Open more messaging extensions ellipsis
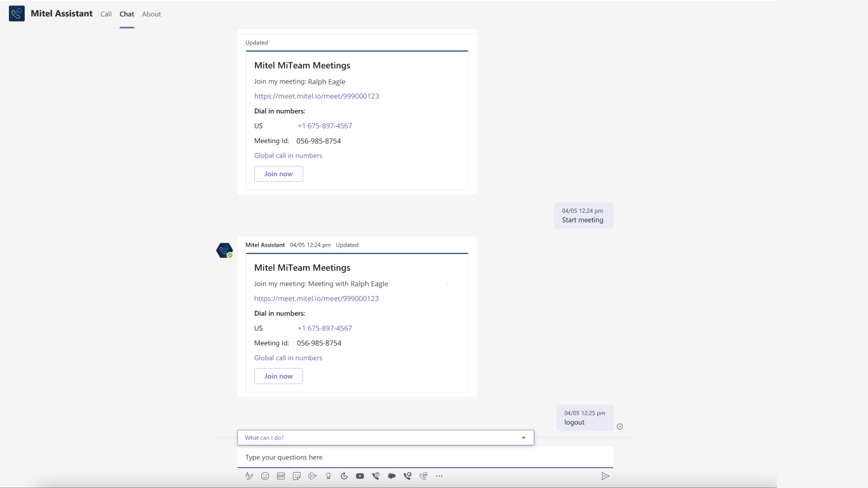Image resolution: width=868 pixels, height=488 pixels. tap(439, 476)
